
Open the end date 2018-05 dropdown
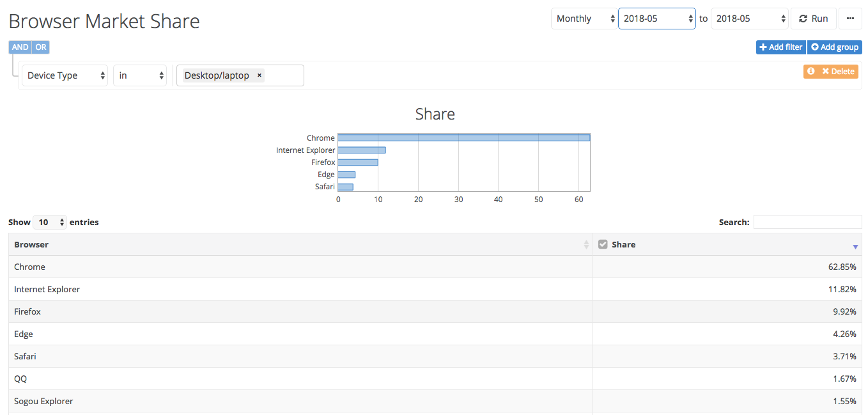[750, 19]
